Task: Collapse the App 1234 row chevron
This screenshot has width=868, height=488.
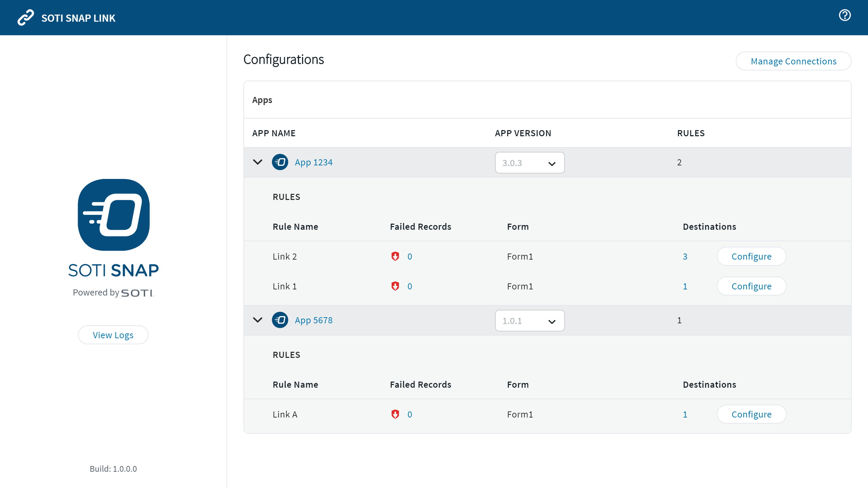Action: click(x=258, y=162)
